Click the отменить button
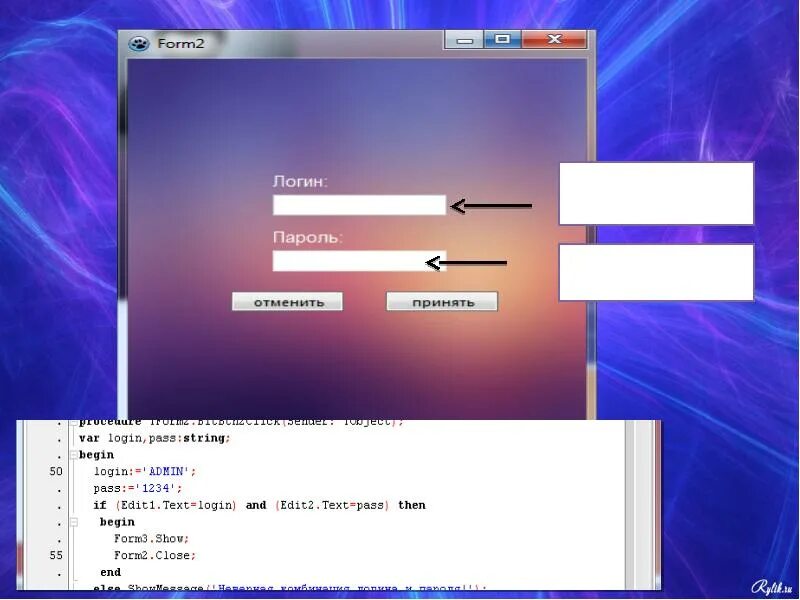This screenshot has height=600, width=800. point(287,302)
